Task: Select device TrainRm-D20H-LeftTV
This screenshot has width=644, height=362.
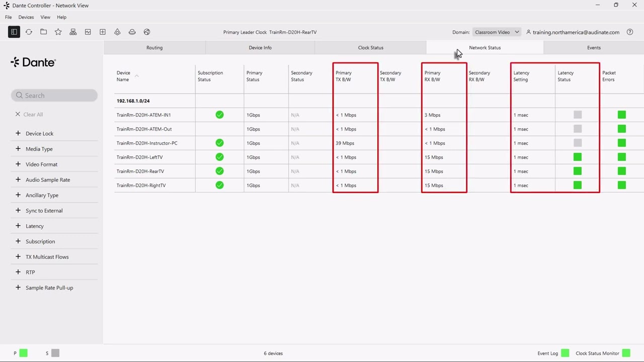Action: coord(139,157)
